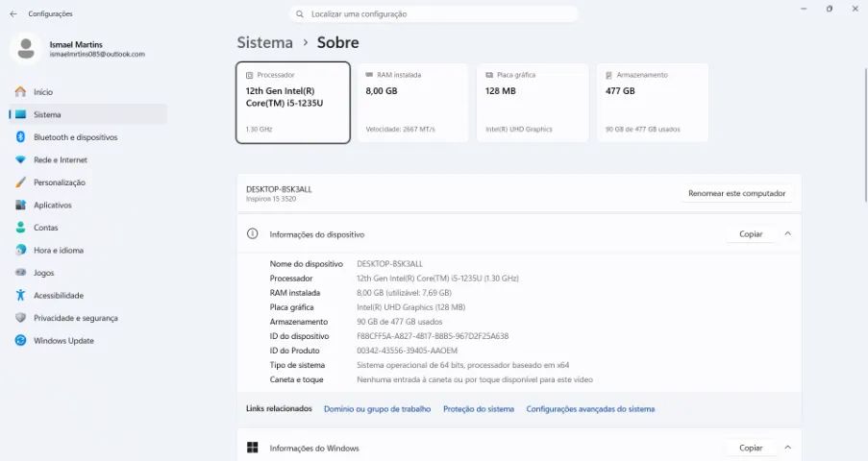Open Configurações avançadas do sistema link
Image resolution: width=868 pixels, height=461 pixels.
coord(590,409)
